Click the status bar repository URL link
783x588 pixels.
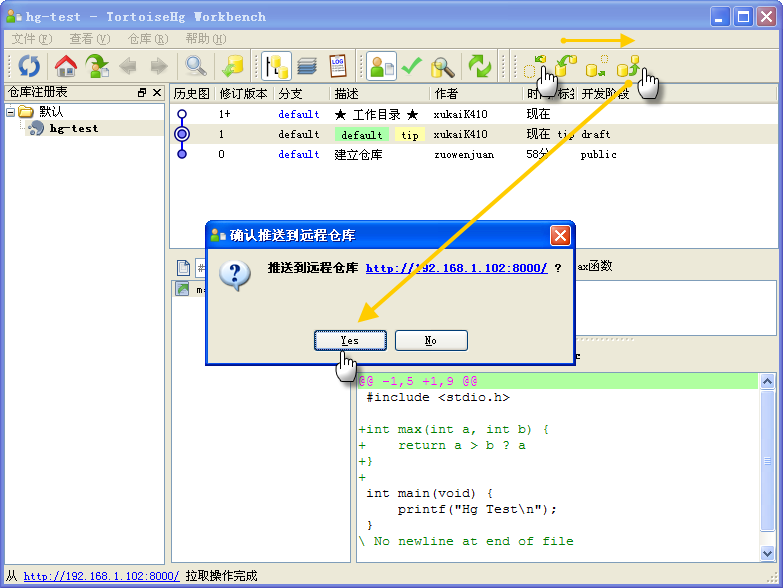click(101, 576)
